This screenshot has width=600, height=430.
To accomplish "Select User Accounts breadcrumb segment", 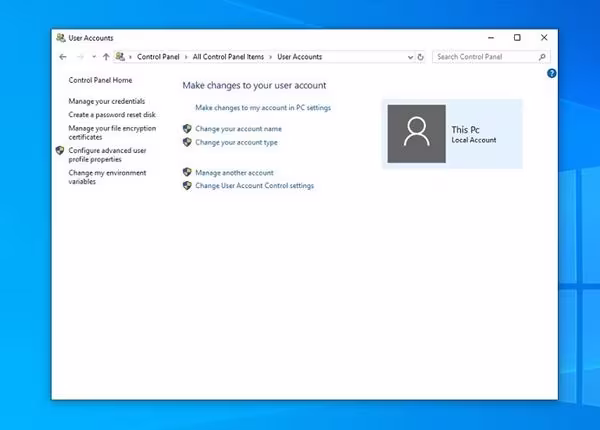I will tap(300, 57).
